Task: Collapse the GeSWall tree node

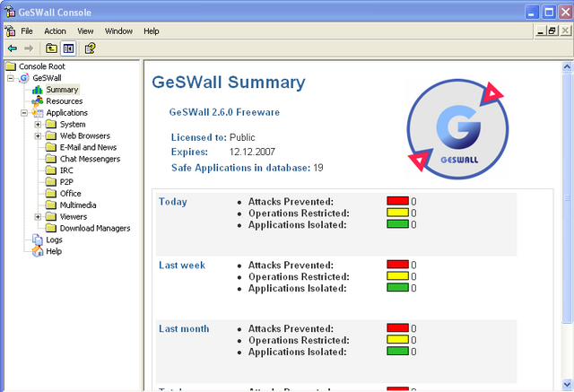Action: click(11, 78)
